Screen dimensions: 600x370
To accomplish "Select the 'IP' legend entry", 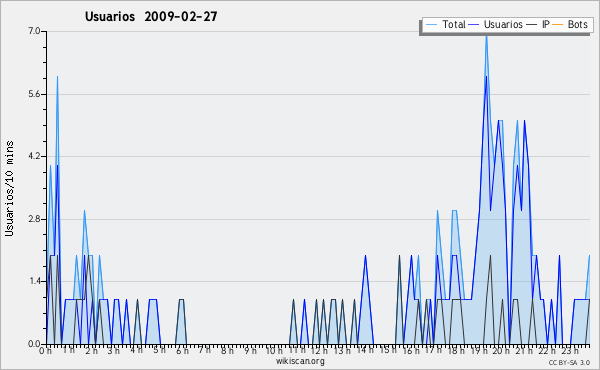I will coord(546,24).
